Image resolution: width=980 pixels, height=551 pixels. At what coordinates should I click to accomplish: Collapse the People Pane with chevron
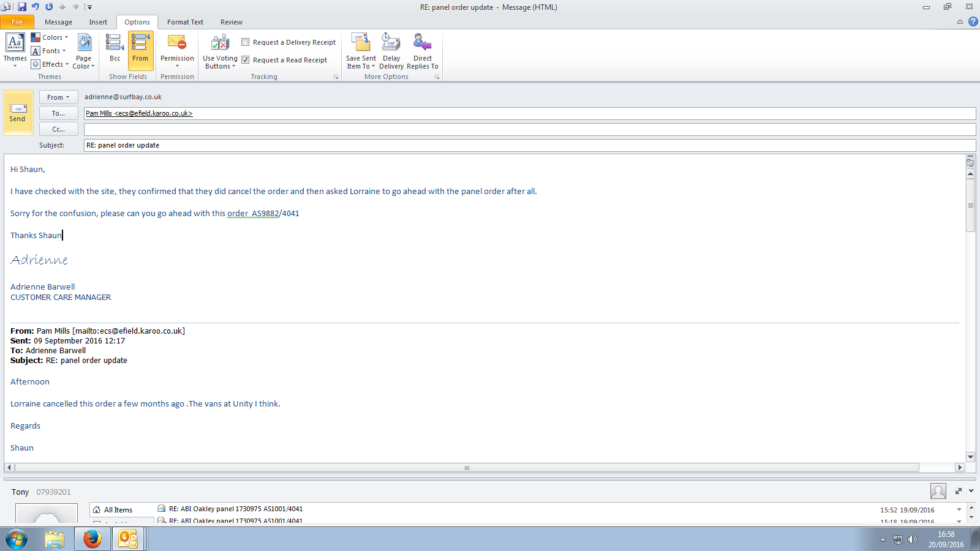pyautogui.click(x=971, y=491)
